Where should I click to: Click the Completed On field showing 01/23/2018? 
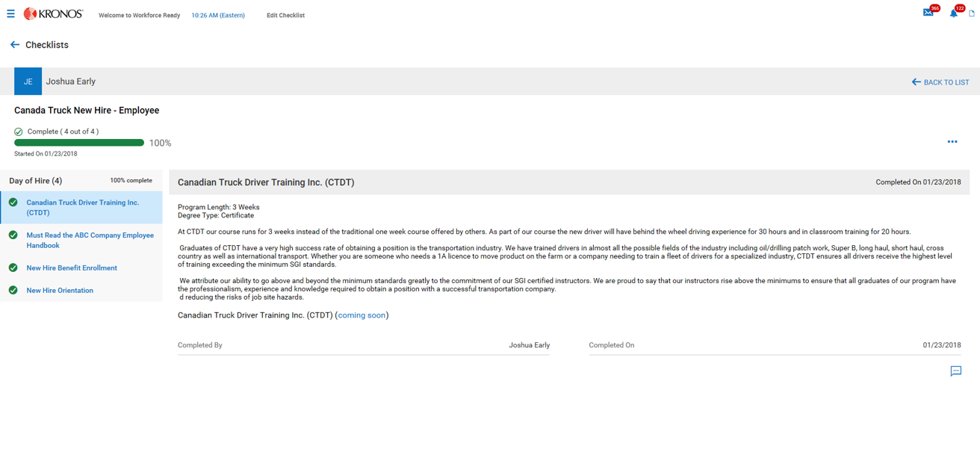(775, 345)
